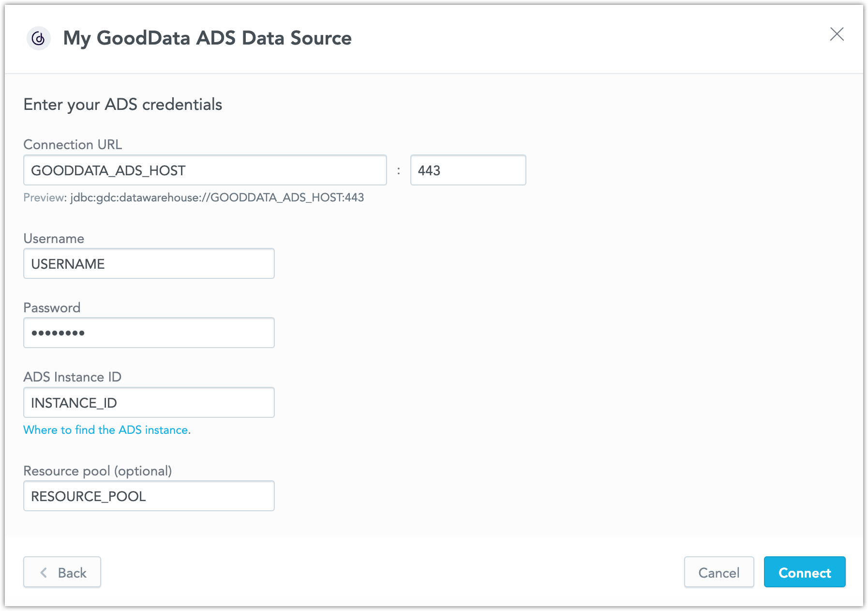This screenshot has height=611, width=868.
Task: Click the JDBC preview URL text
Action: 217,198
